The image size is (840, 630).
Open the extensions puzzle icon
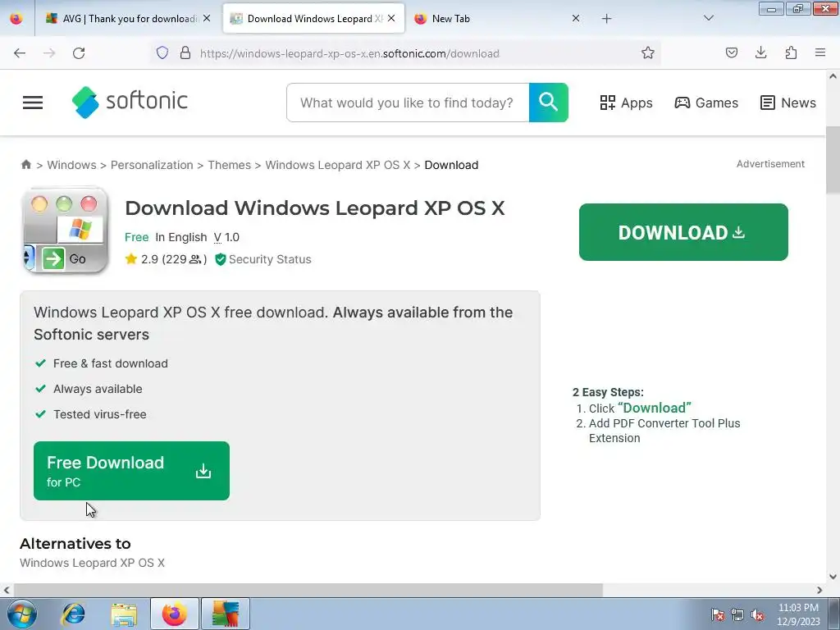(x=791, y=53)
